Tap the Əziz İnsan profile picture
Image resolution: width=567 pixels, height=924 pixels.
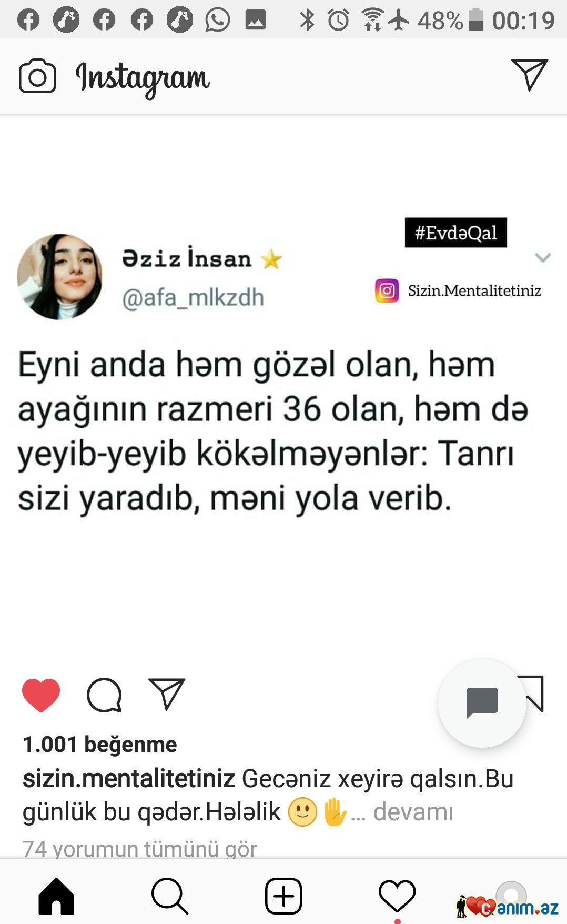[x=60, y=277]
